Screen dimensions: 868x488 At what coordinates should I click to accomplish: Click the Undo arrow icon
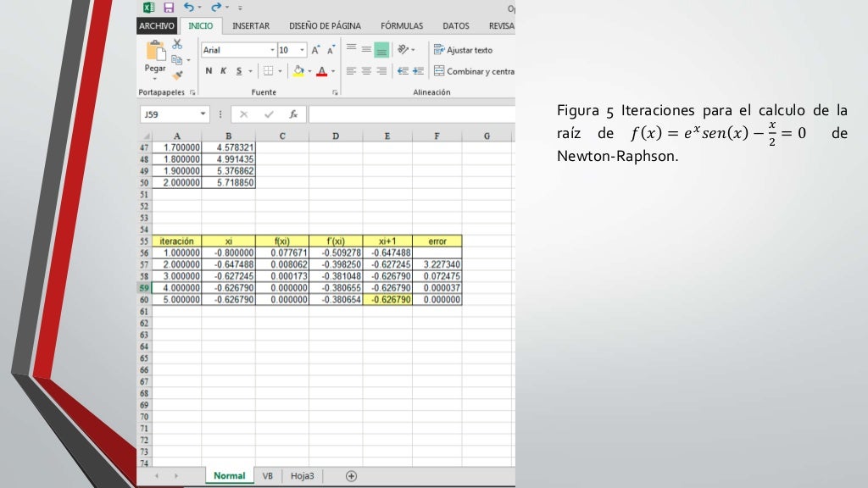click(189, 8)
